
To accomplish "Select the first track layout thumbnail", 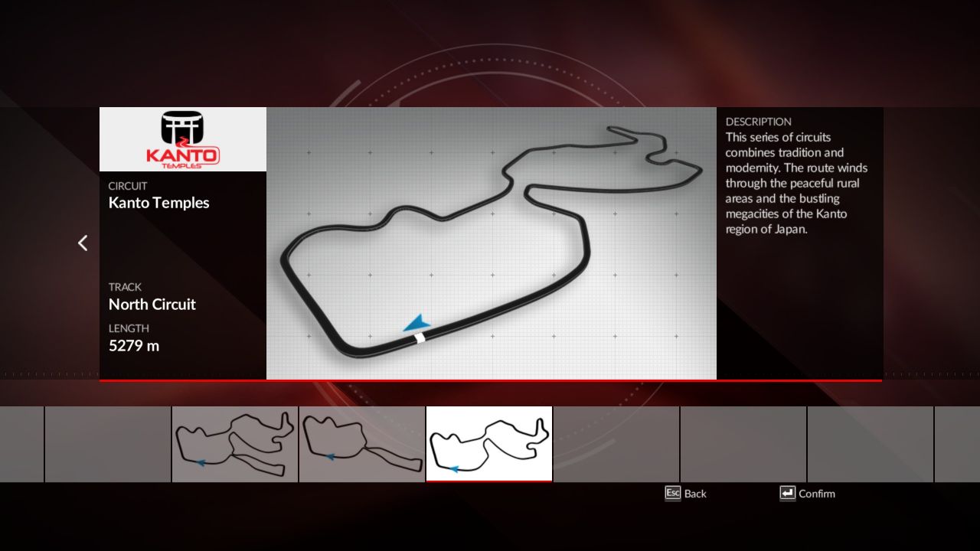I will click(x=235, y=444).
